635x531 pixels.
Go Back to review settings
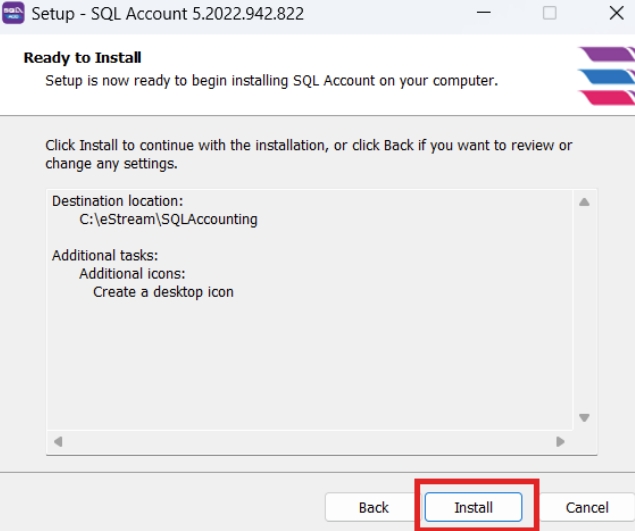pyautogui.click(x=373, y=507)
